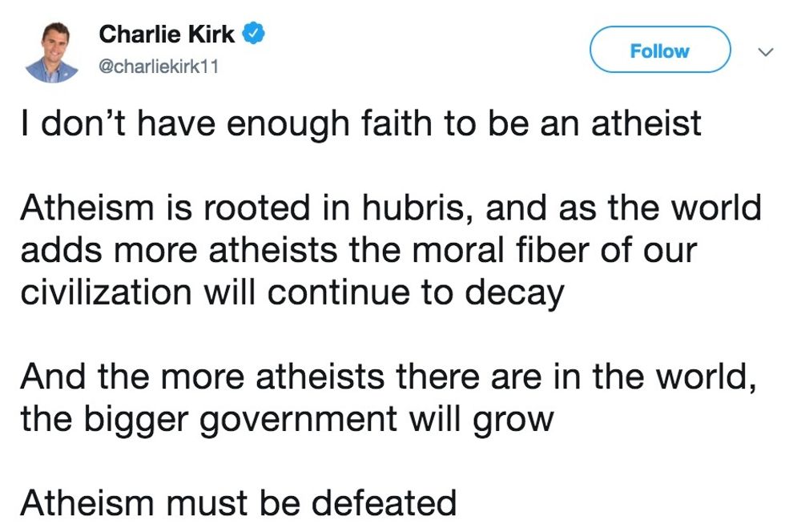Click the line "the bigger government will grow"
The width and height of the screenshot is (785, 532).
tap(286, 419)
